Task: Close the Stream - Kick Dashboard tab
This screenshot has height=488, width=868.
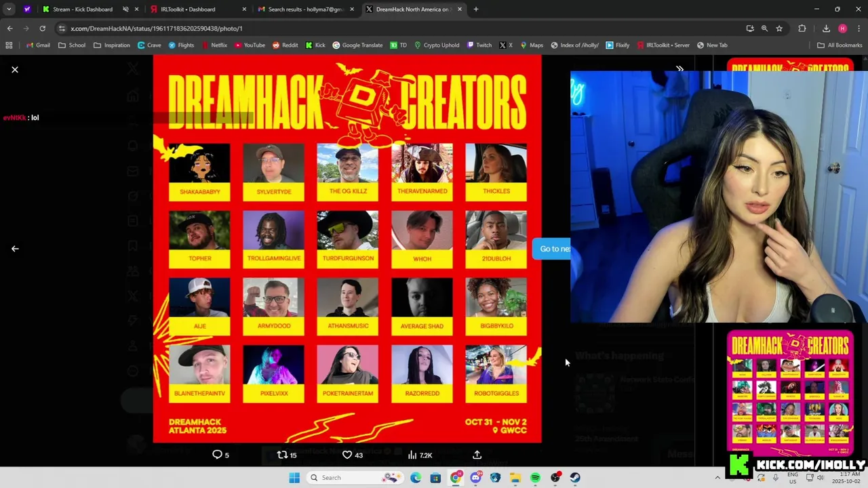Action: coord(137,9)
